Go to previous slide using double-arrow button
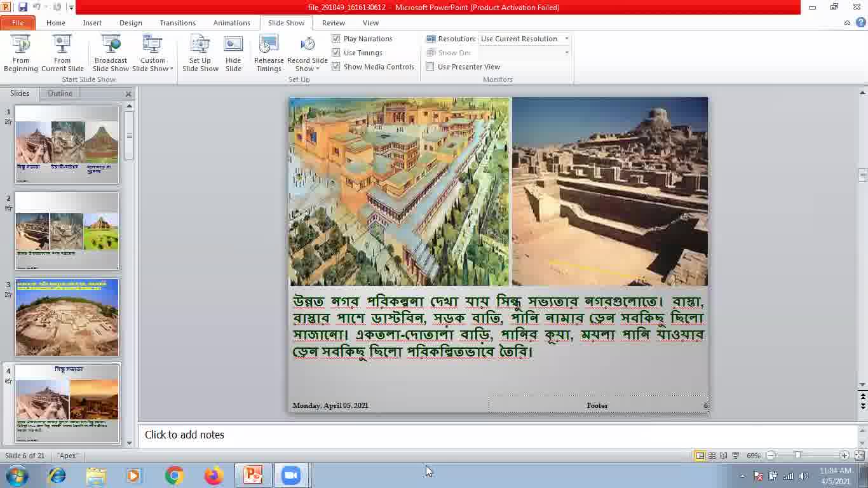The image size is (868, 488). 863,395
